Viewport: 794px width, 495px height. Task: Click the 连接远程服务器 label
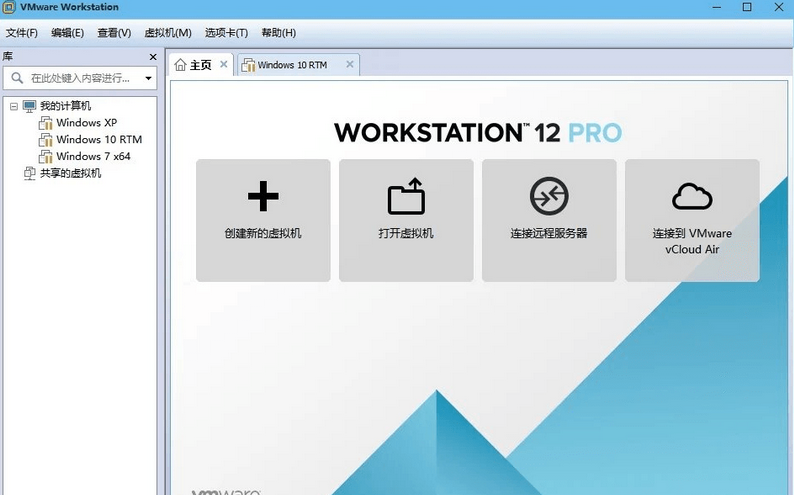point(549,233)
